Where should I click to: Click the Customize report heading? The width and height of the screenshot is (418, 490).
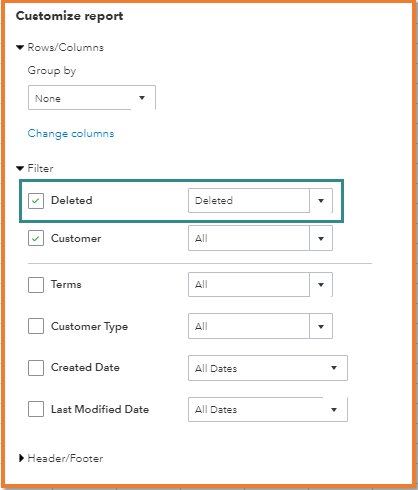pyautogui.click(x=70, y=16)
